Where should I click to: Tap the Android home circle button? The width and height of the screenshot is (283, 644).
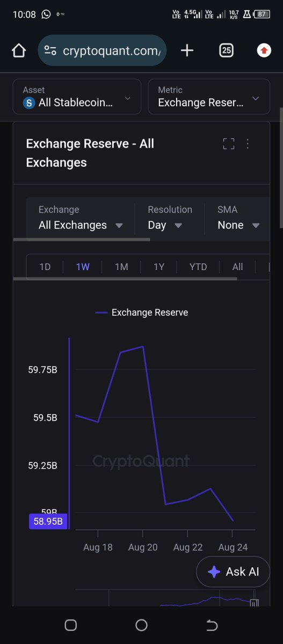coord(142,625)
